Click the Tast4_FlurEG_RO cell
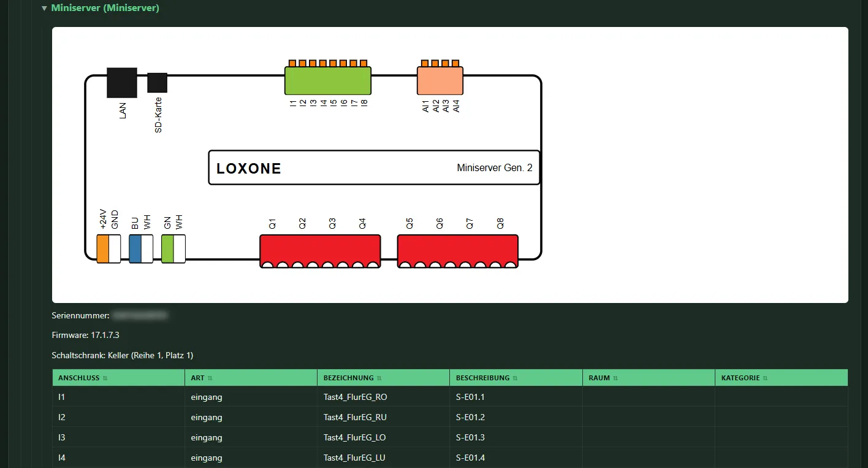 coord(383,397)
